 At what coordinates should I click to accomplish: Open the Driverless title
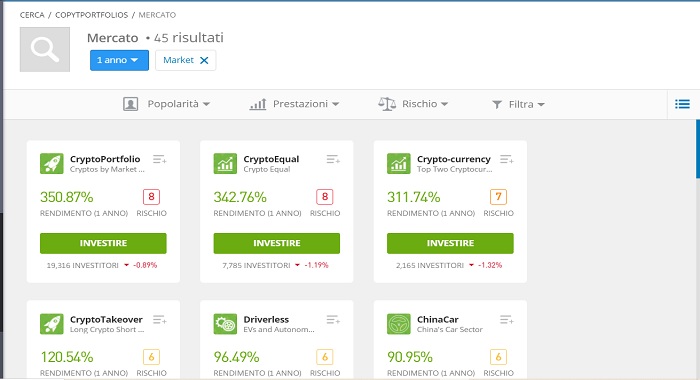coord(266,319)
